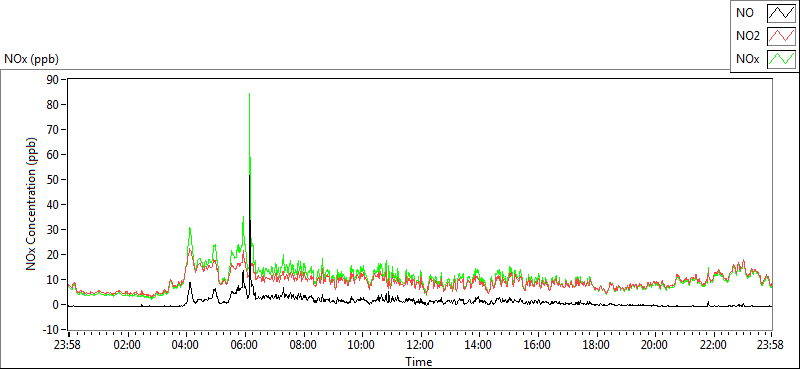This screenshot has height=369, width=800.
Task: Click the NO black plot style swatch
Action: point(781,14)
